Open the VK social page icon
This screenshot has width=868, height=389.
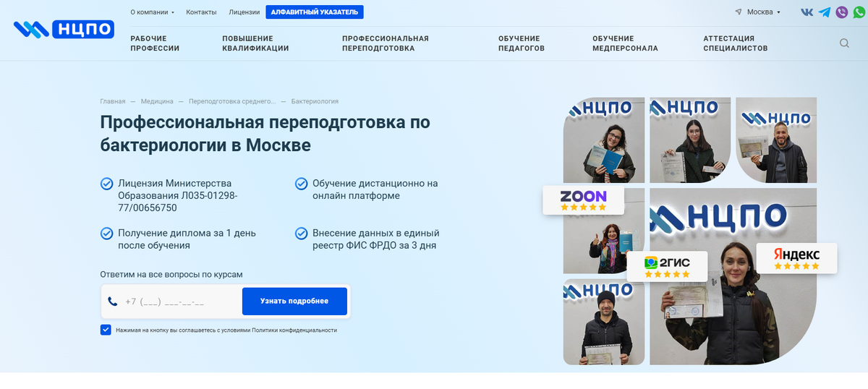tap(807, 12)
